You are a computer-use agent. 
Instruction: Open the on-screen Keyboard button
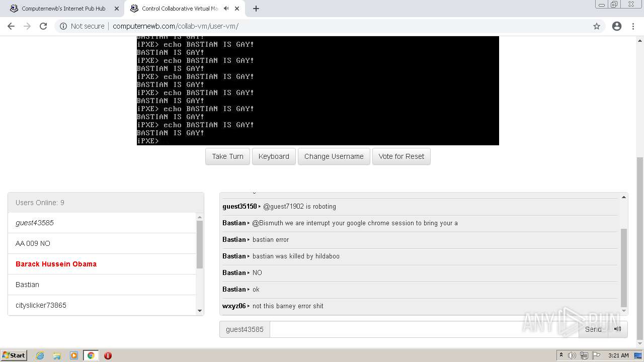click(274, 156)
